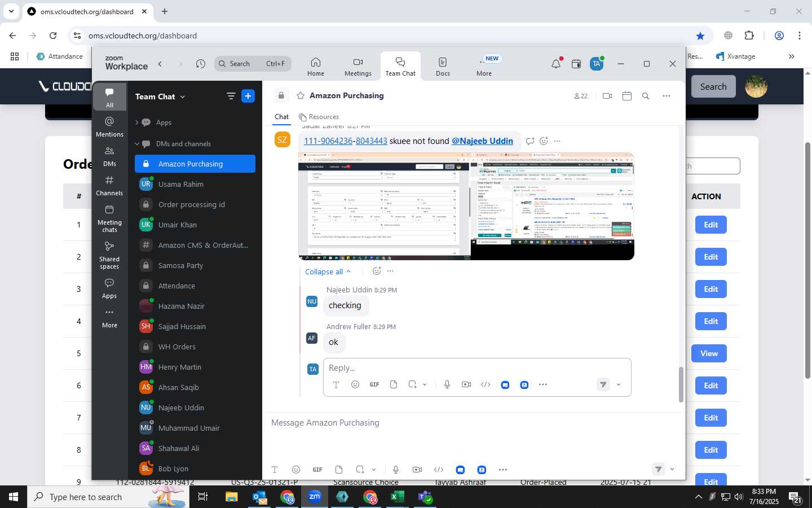Click the dashboard Search button
Screen dimensions: 812x508
pyautogui.click(x=713, y=86)
